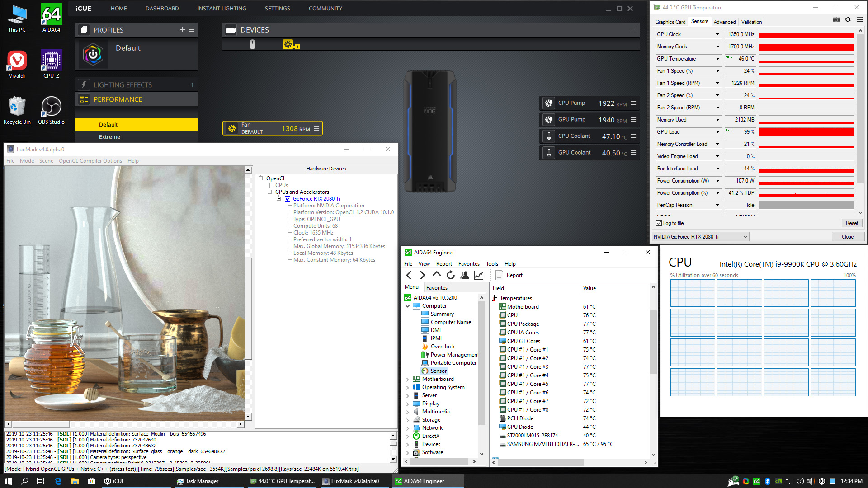Screen dimensions: 868x488
Task: Open the GPU Clock sensor dropdown
Action: [x=717, y=34]
